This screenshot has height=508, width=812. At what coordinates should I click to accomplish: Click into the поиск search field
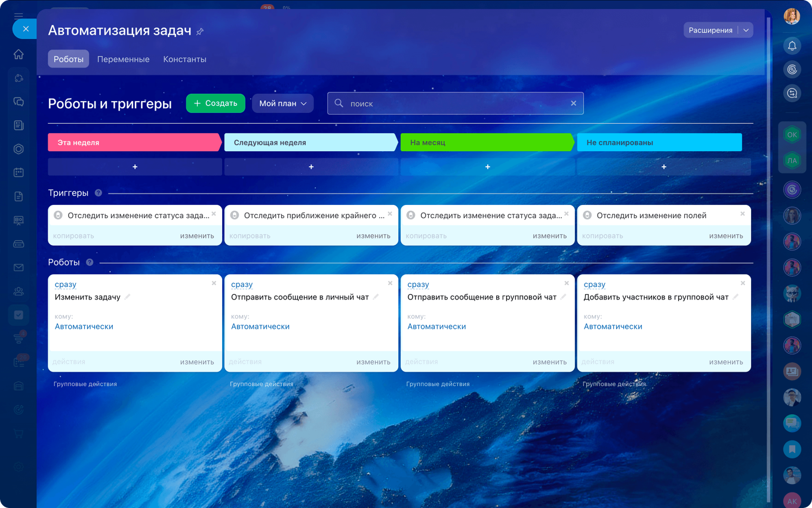(x=454, y=103)
